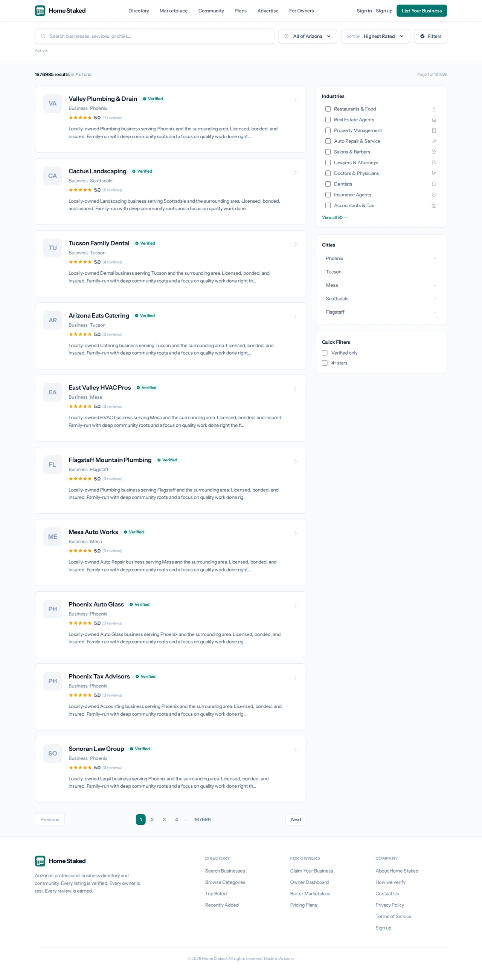
Task: Enable the 4+ stars quick filter
Action: [x=325, y=363]
